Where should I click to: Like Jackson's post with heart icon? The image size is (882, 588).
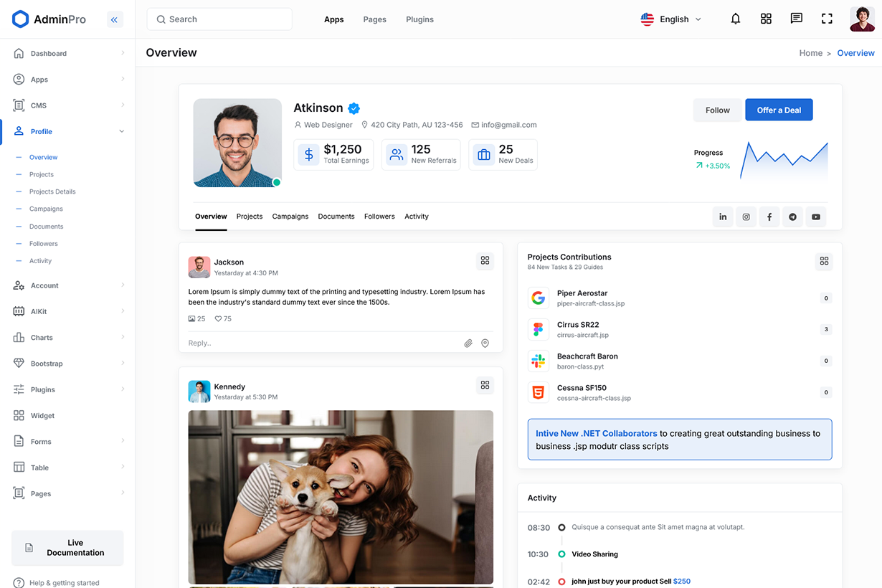219,319
